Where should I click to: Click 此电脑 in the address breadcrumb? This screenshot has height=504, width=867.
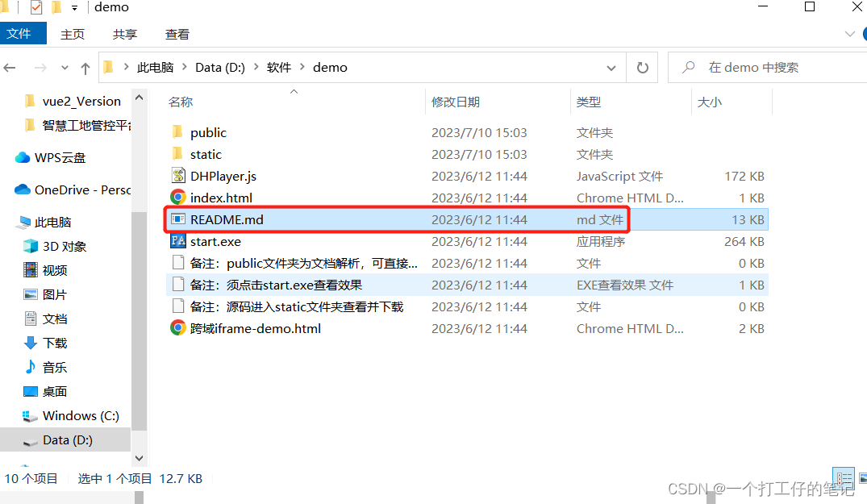pyautogui.click(x=156, y=68)
